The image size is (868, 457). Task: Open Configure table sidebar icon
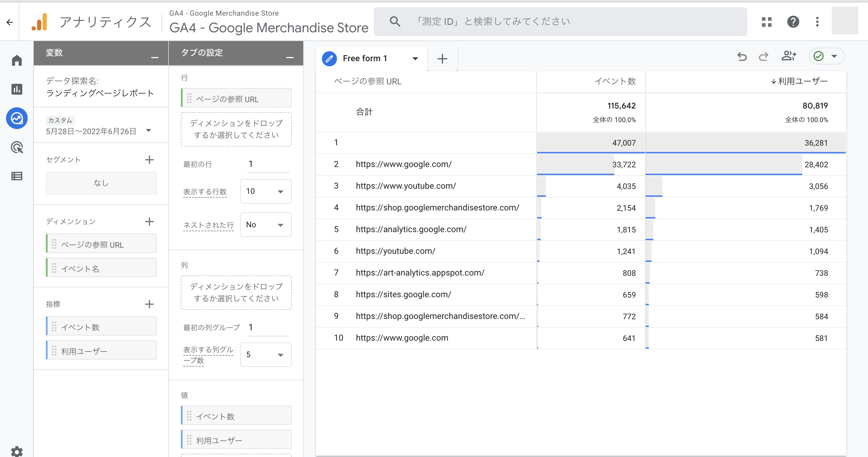click(x=17, y=176)
